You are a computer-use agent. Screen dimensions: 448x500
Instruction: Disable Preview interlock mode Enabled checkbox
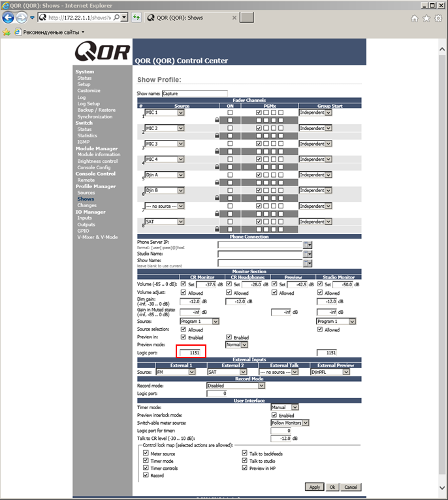click(x=274, y=415)
